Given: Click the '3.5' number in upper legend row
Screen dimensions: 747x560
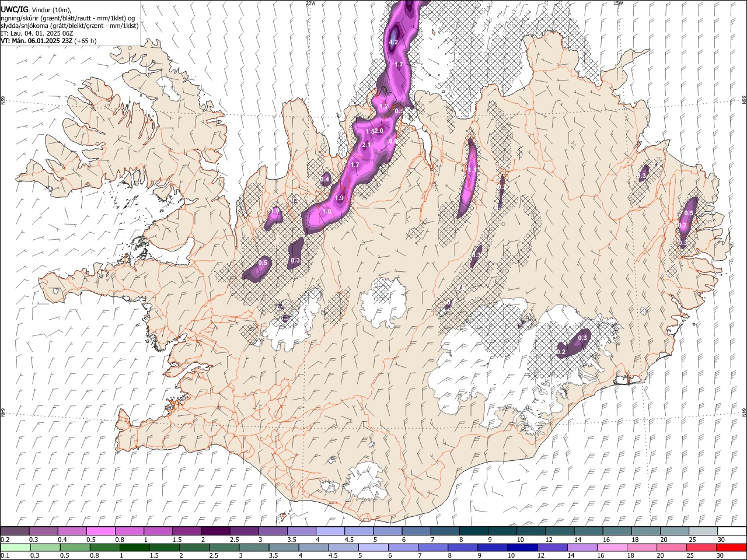Looking at the screenshot, I should (291, 540).
